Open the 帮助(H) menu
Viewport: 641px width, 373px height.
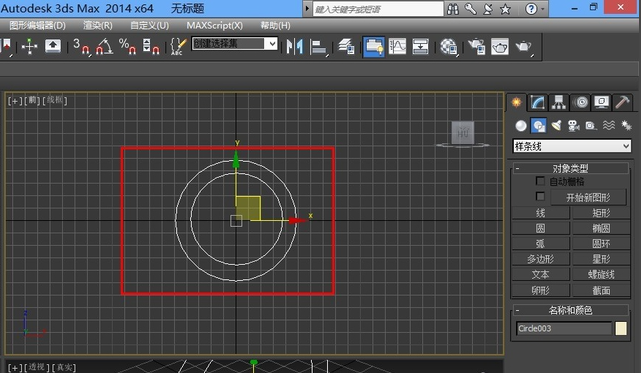click(275, 26)
